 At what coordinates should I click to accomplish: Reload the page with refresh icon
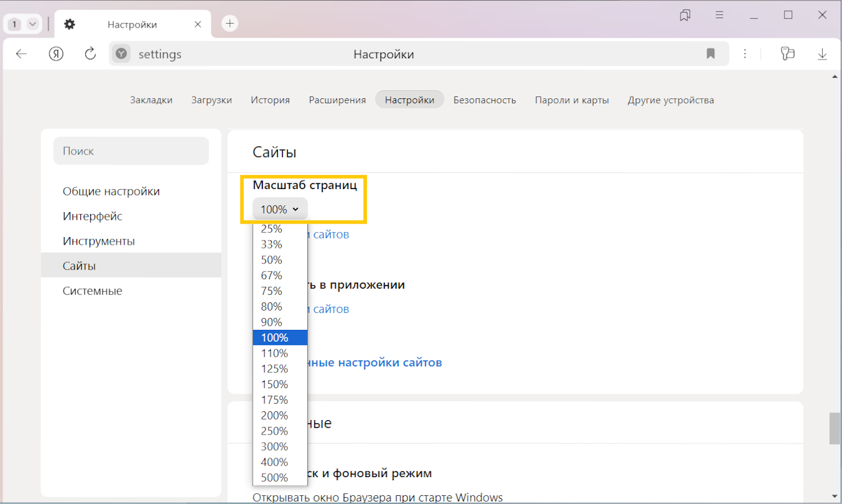coord(90,54)
